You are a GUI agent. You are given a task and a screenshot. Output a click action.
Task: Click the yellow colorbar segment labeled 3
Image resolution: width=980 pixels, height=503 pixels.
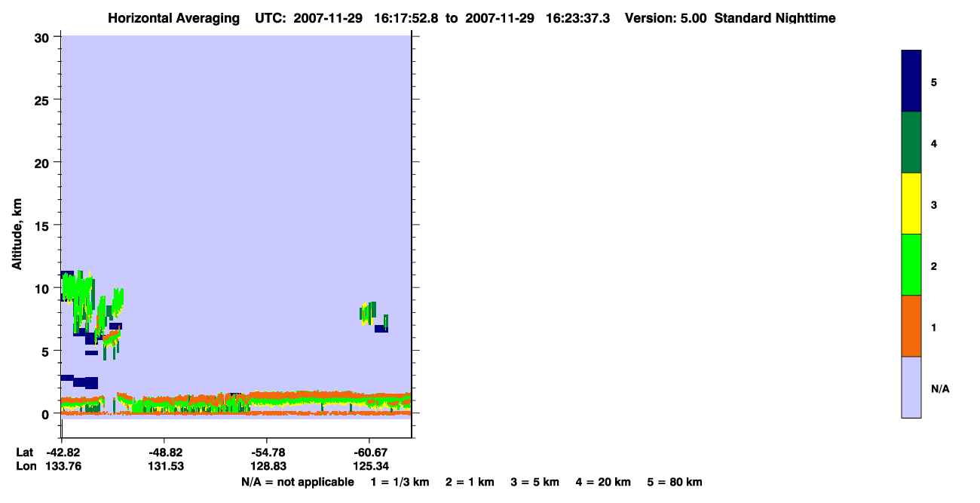[x=911, y=204]
